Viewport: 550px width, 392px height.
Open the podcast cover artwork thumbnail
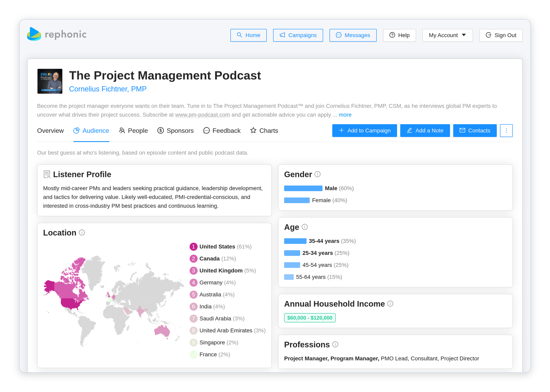coord(50,81)
